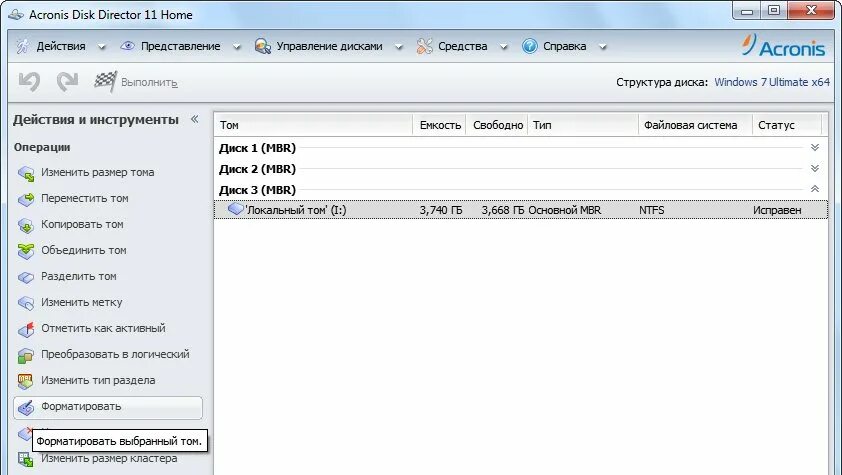Click the Справка question mark icon

(529, 46)
